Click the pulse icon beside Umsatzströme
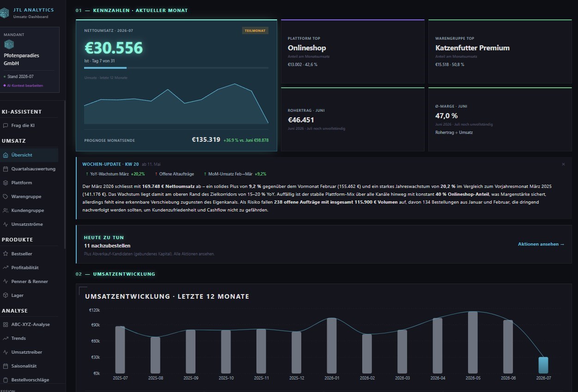Viewport: 578px width, 392px height. tap(6, 224)
